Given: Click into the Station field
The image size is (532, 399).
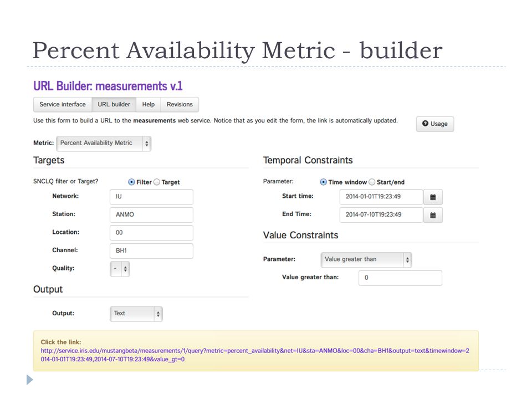Looking at the screenshot, I should pos(151,215).
